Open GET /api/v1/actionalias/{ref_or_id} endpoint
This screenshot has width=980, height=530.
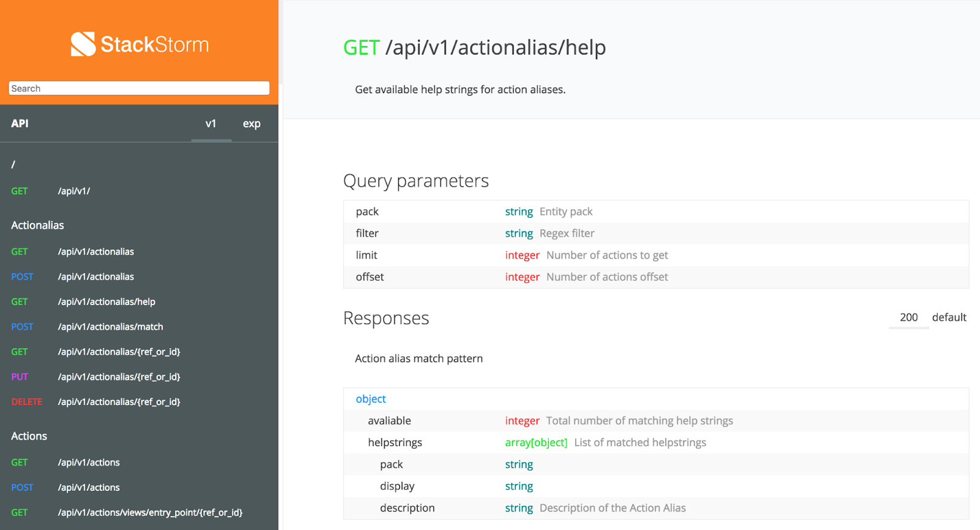(119, 352)
